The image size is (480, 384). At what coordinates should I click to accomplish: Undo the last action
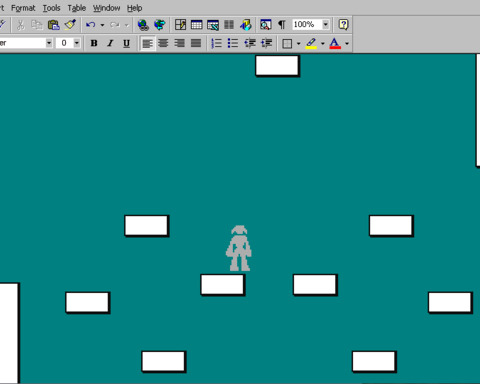click(90, 25)
